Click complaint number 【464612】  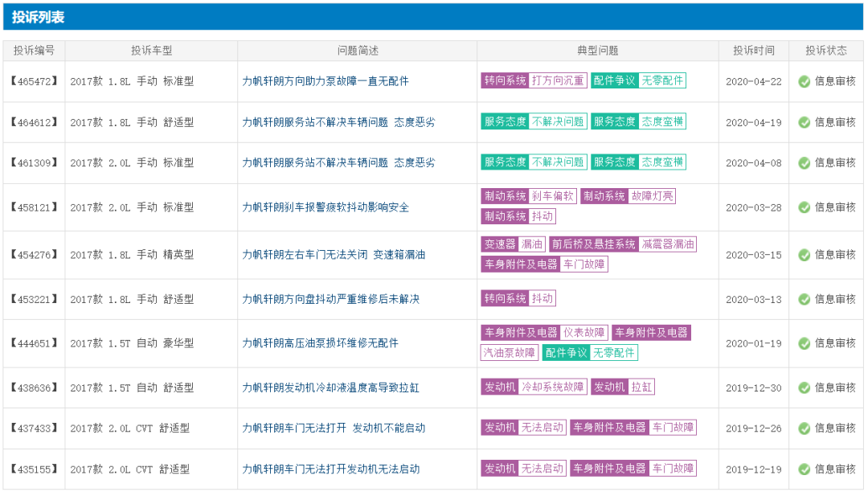(35, 122)
